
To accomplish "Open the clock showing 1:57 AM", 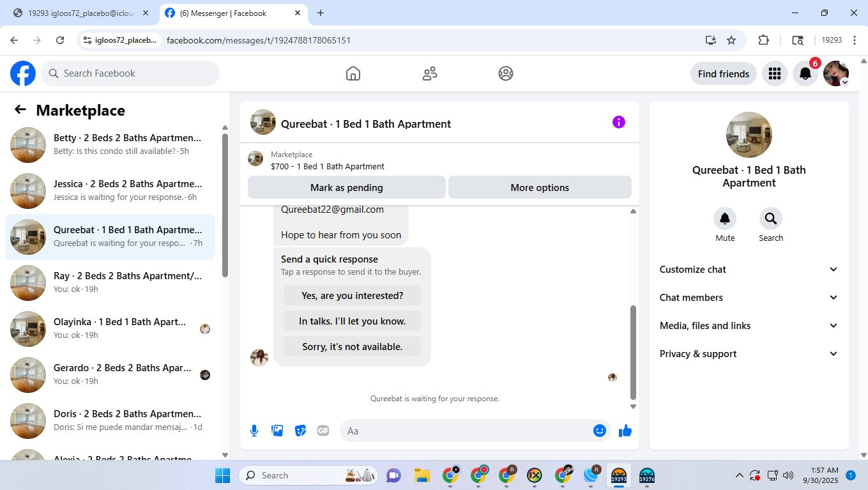I will coord(820,475).
